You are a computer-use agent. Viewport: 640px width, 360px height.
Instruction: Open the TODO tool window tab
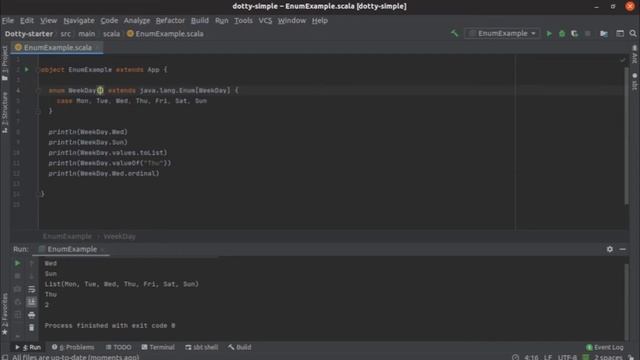[x=118, y=347]
